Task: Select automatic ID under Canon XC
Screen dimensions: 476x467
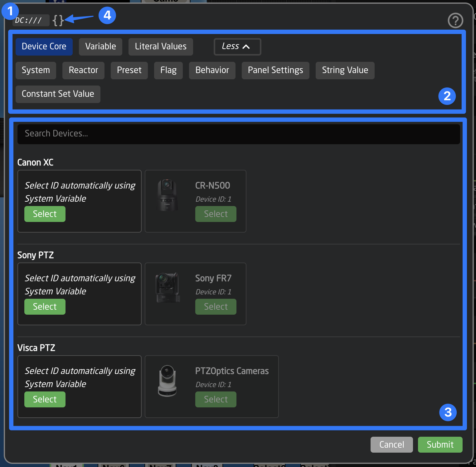Action: click(x=45, y=214)
